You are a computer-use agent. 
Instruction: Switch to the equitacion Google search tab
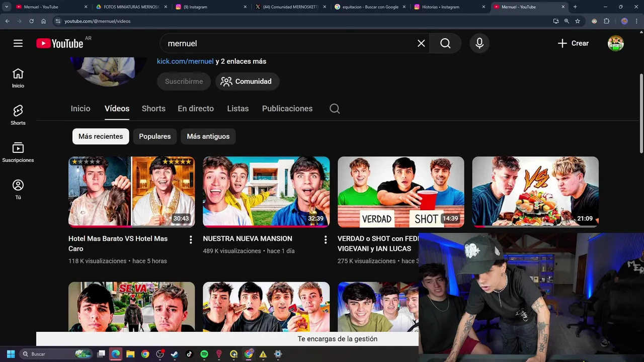370,7
